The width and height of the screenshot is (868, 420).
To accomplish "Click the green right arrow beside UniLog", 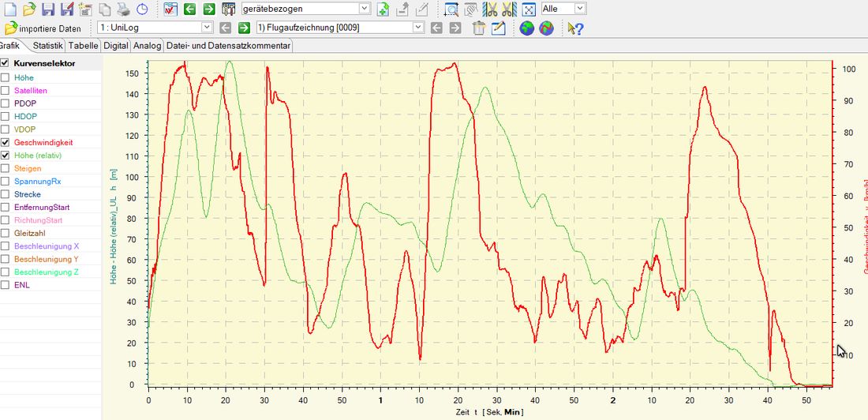I will tap(244, 28).
